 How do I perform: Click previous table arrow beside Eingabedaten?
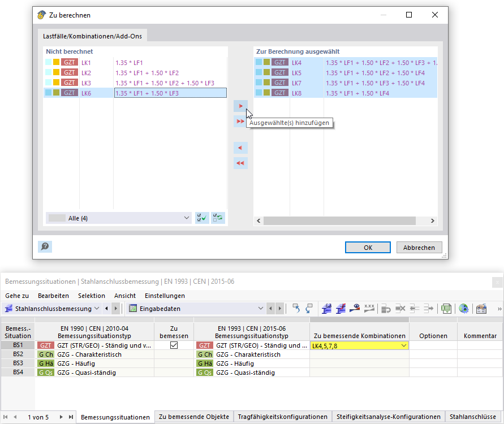tap(270, 309)
